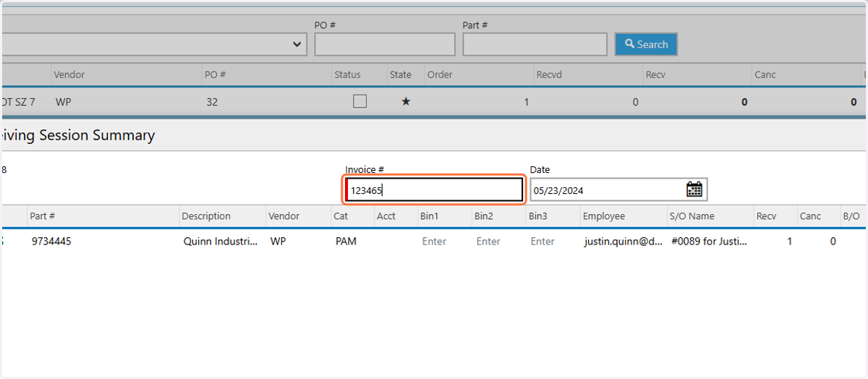The image size is (868, 379).
Task: Sort by the upper Vendor column header
Action: tap(69, 74)
